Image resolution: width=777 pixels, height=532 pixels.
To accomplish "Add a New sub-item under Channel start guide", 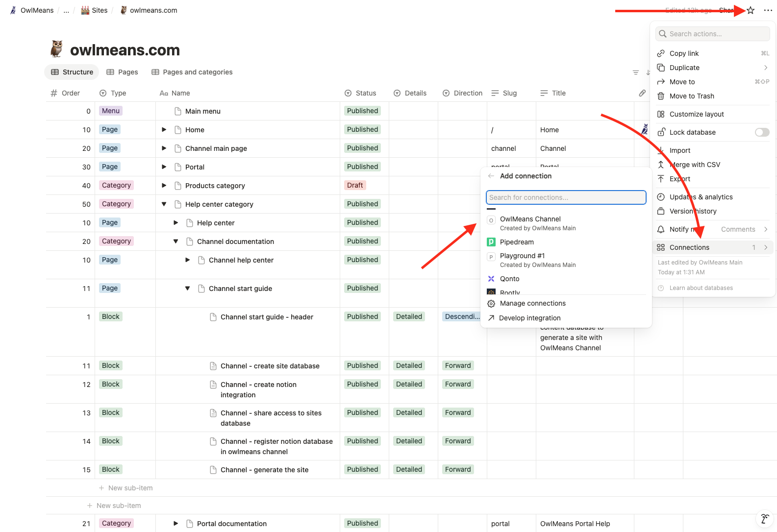I will click(x=126, y=488).
